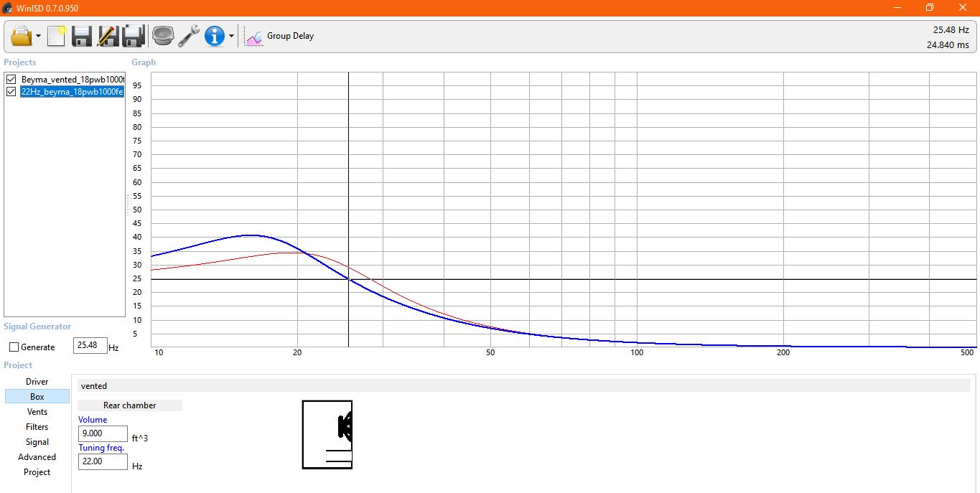Click the blue Tuning freq. label

click(x=101, y=448)
